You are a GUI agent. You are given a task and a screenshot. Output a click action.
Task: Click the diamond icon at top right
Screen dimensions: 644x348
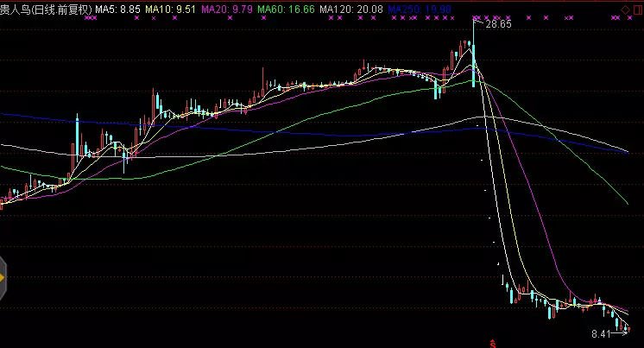[624, 9]
